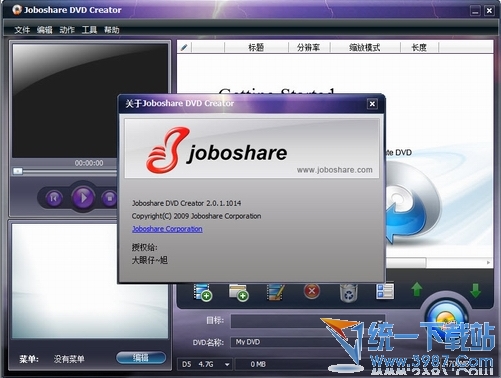This screenshot has height=378, width=501.
Task: Click the red remove item icon
Action: (312, 291)
